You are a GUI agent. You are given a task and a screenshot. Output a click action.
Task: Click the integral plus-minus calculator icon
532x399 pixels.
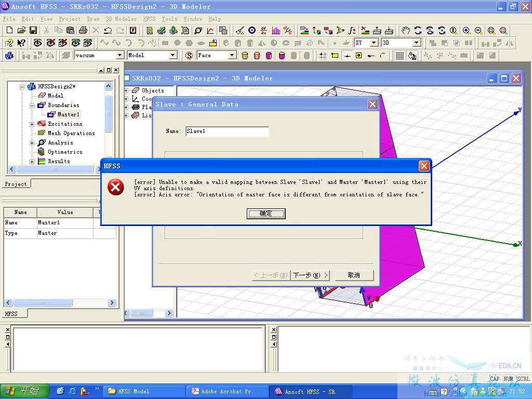pos(352,30)
